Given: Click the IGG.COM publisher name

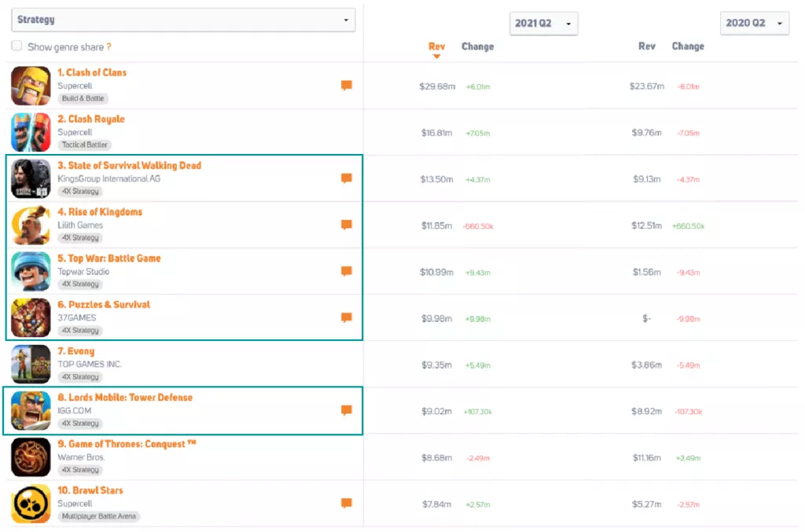Looking at the screenshot, I should (75, 411).
